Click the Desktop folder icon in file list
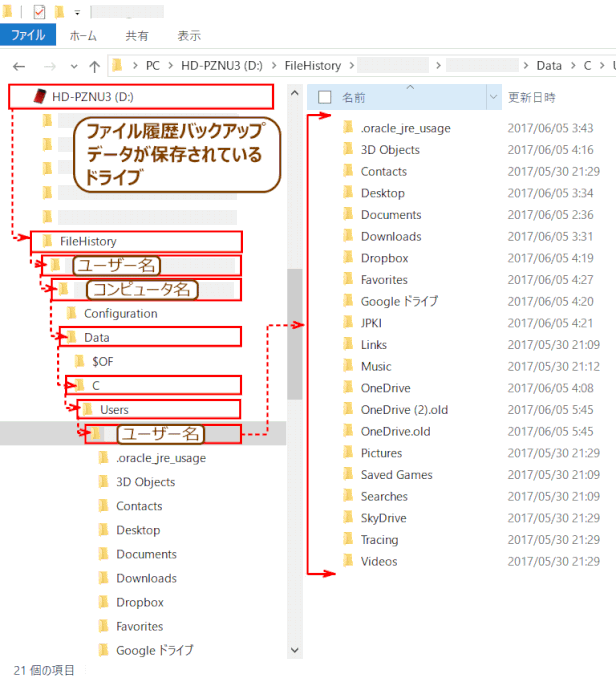 (348, 192)
